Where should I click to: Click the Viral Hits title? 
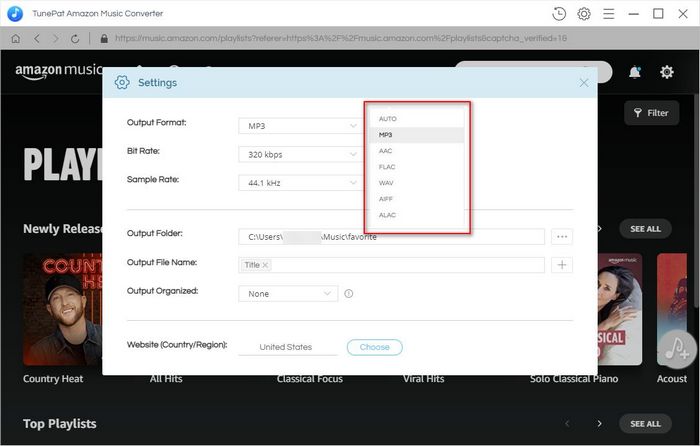[x=423, y=379]
